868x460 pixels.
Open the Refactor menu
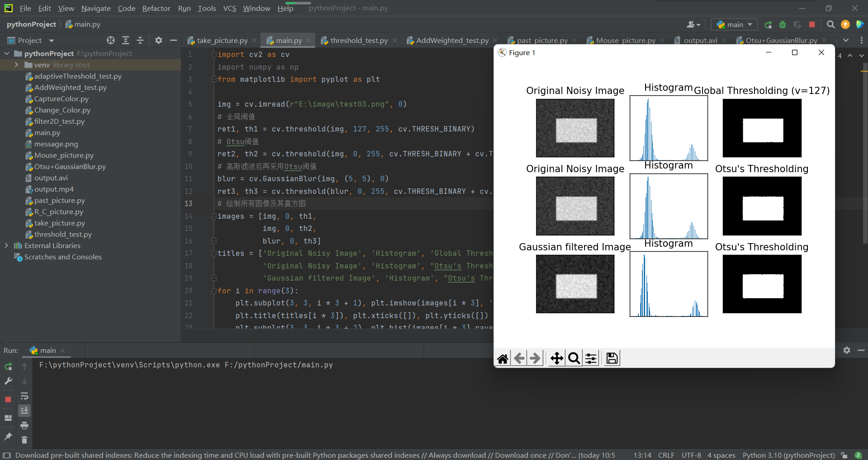(x=156, y=8)
